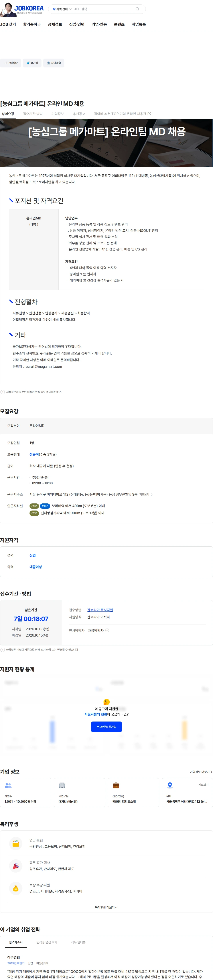Select the 접수기간·방법 tab
This screenshot has width=213, height=980.
point(33,114)
